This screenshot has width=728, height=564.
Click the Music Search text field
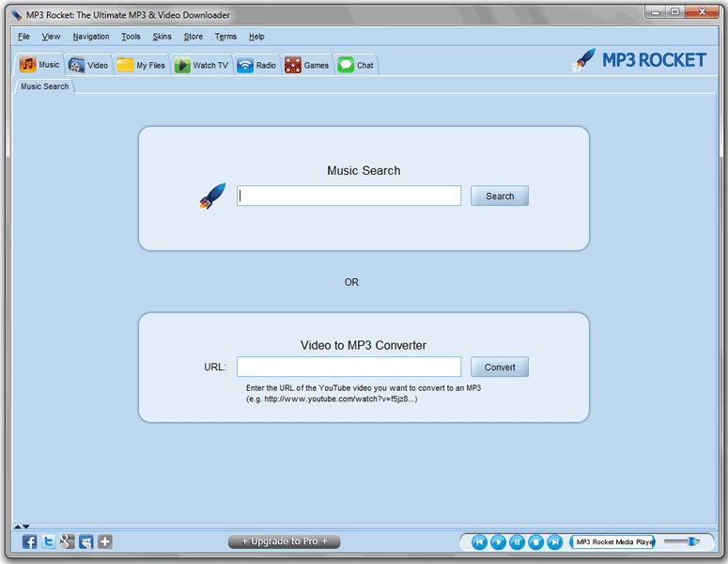349,196
